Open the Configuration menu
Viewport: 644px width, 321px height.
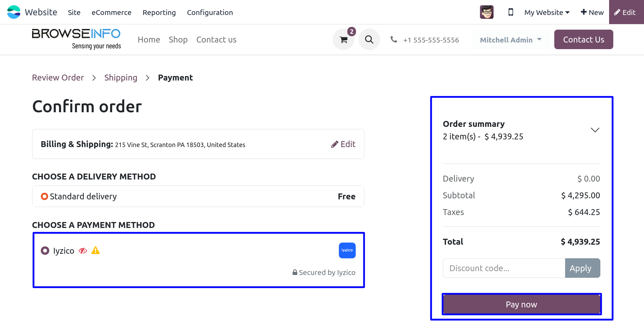pos(210,13)
